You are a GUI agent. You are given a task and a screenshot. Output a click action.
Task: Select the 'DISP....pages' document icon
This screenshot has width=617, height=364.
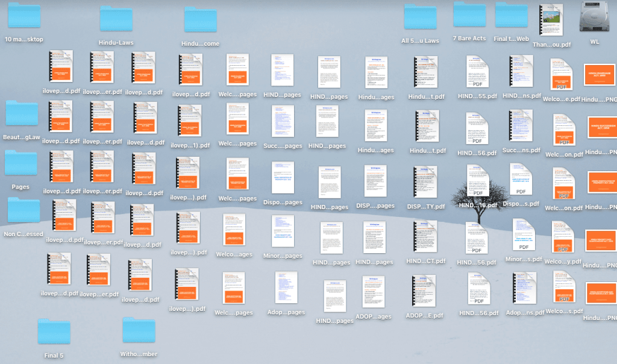coord(375,181)
